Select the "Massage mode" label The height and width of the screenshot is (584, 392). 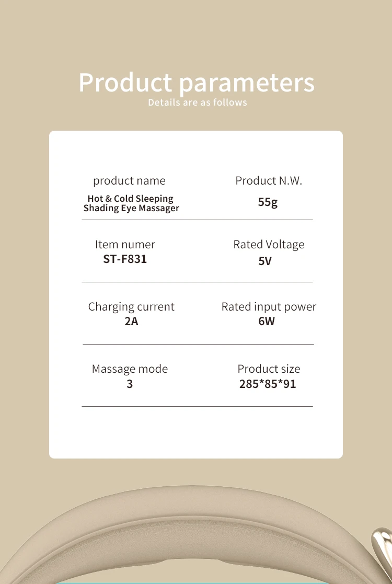pos(130,369)
